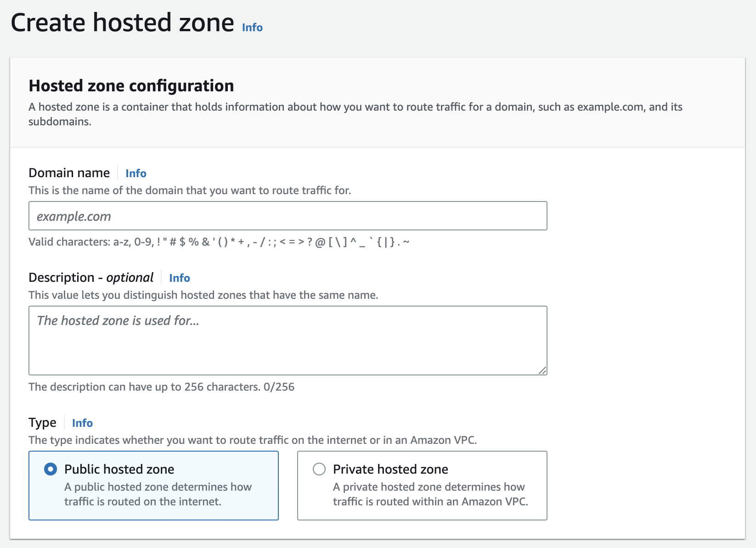Open Info link beside Create hosted zone title
This screenshot has height=548, width=756.
pos(252,28)
